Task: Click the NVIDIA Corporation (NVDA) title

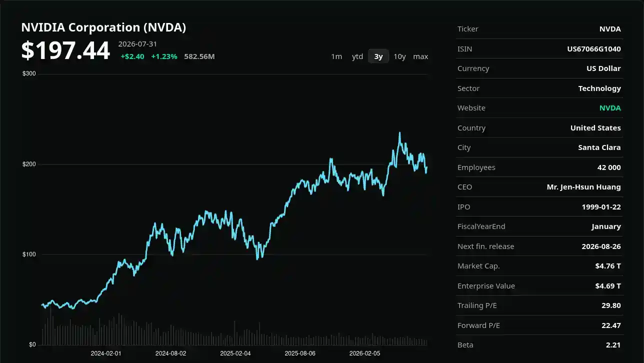Action: 103,27
